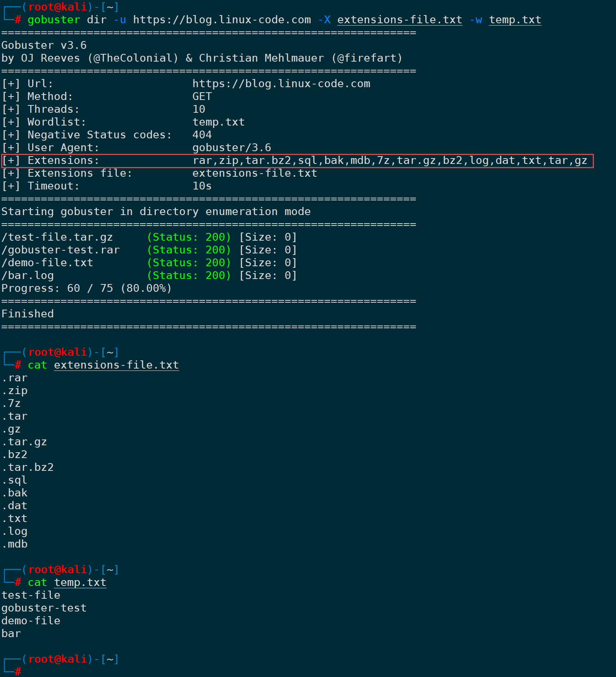Click the User Agent value gobuster/3.6
This screenshot has width=616, height=677.
pyautogui.click(x=232, y=148)
